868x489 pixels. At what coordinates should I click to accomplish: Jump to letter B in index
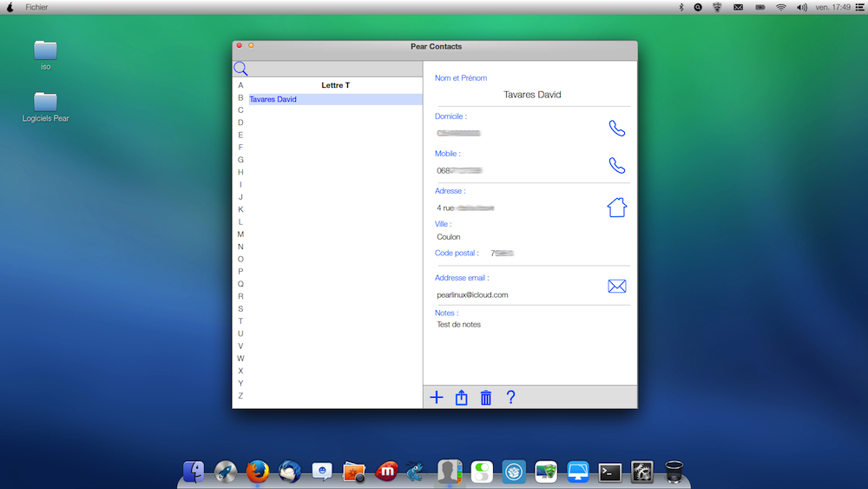[x=240, y=97]
